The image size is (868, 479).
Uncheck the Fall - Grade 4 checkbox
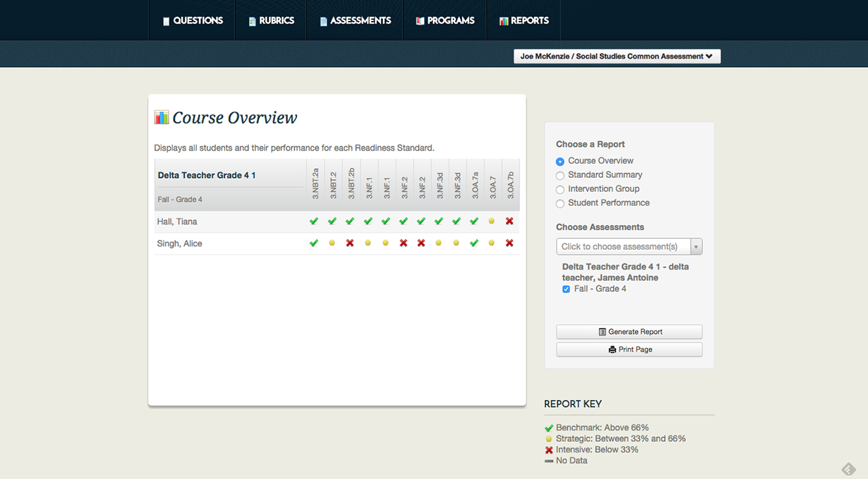click(566, 289)
